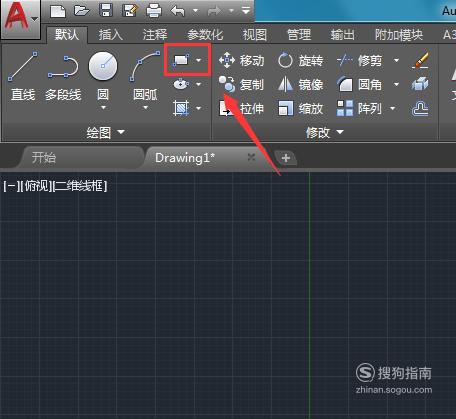Activate the Rotate (旋转) command
Screen dimensions: 456x419
coord(301,61)
